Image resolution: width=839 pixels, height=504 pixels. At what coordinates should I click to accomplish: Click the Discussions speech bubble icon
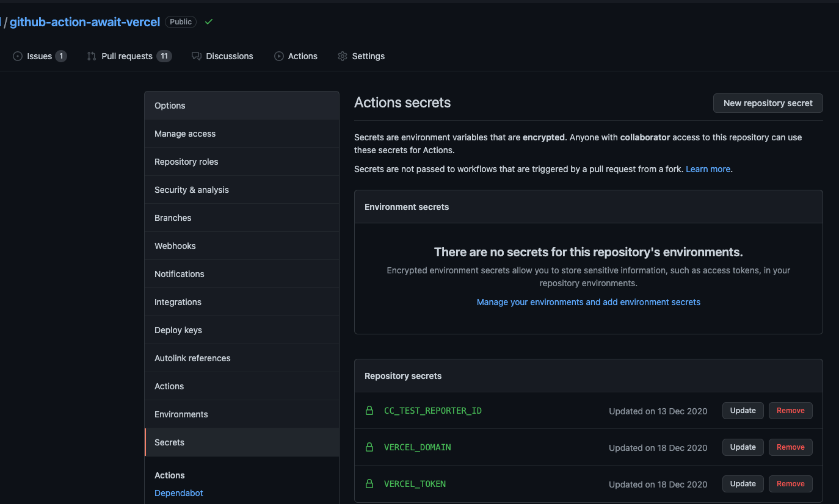(197, 56)
